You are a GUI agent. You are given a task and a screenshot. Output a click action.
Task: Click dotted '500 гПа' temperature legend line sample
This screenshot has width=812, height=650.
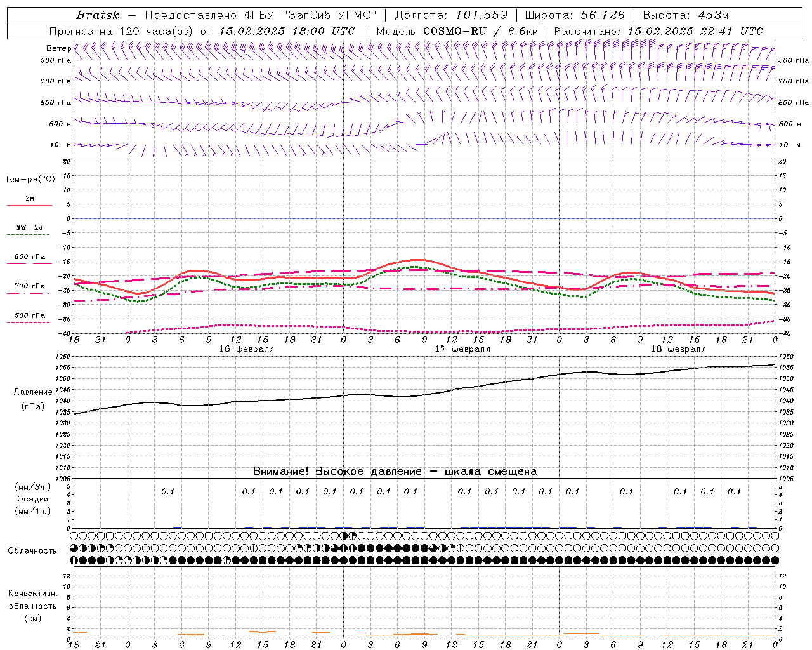pos(29,323)
